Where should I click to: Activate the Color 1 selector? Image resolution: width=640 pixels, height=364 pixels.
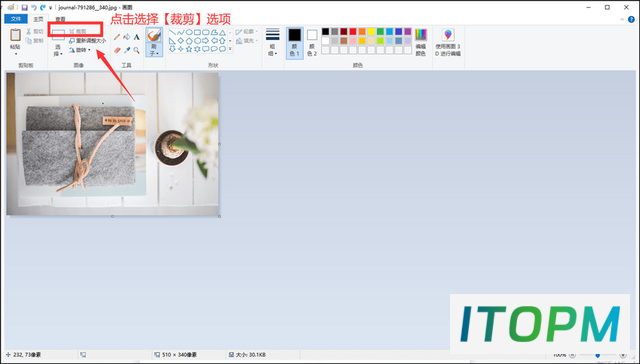coord(295,43)
